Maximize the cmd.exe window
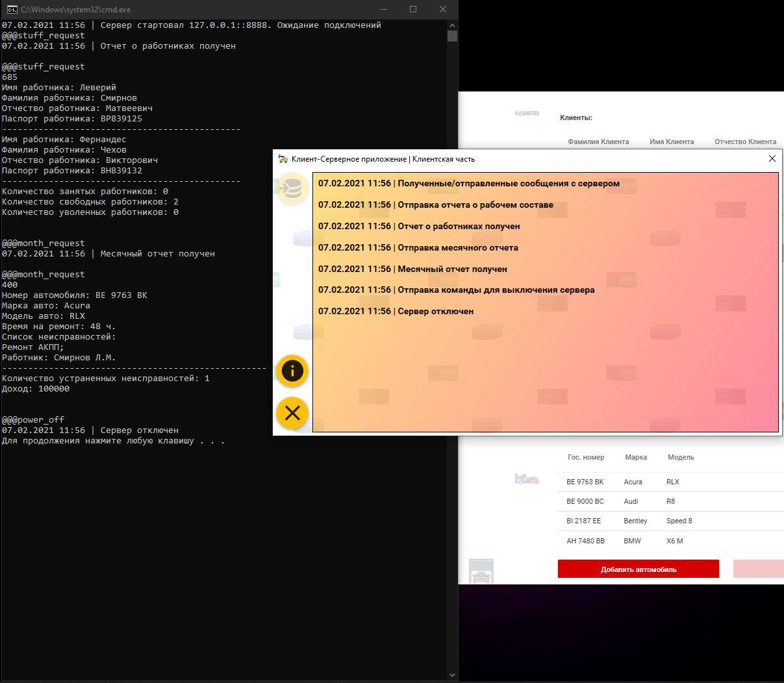The height and width of the screenshot is (683, 784). click(x=413, y=9)
